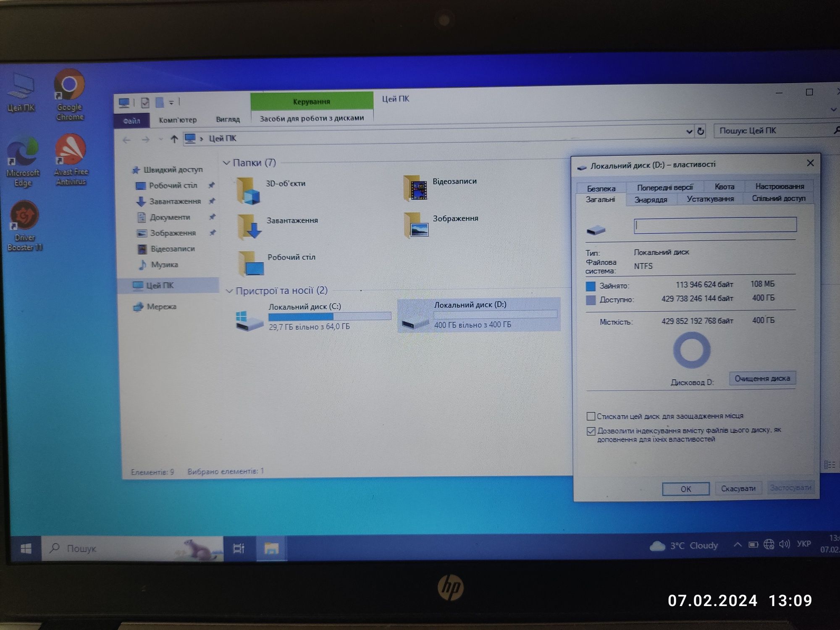Collapse the Пристрої та носії group
Viewport: 840px width, 630px height.
[229, 291]
